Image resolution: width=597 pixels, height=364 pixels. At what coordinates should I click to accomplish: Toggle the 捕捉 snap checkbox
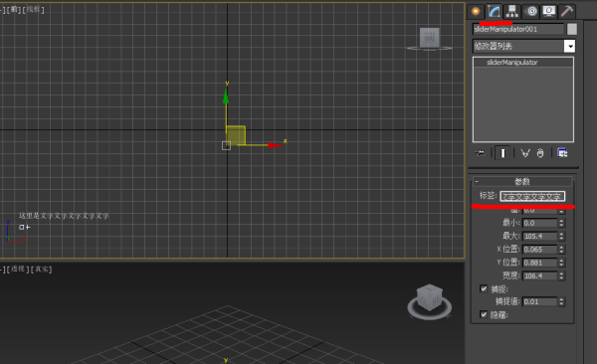pyautogui.click(x=484, y=288)
